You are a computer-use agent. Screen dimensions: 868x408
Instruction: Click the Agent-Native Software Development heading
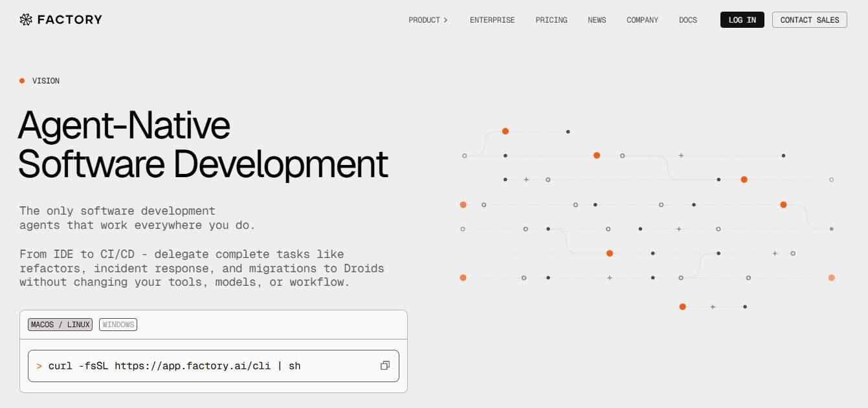(202, 144)
